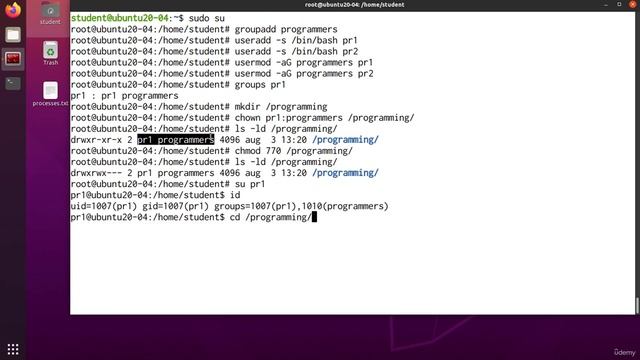Click the 'su pr1' command
Viewport: 640px width, 360px height.
(250, 184)
